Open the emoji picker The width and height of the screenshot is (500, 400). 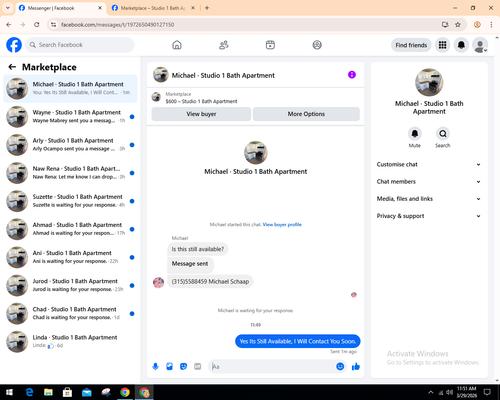(x=340, y=367)
